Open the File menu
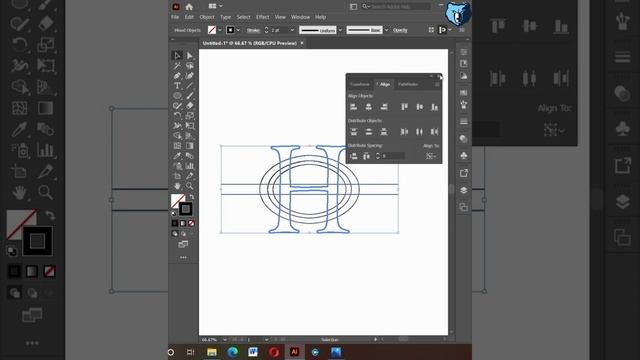Screen dimensions: 640x360 [x=175, y=17]
